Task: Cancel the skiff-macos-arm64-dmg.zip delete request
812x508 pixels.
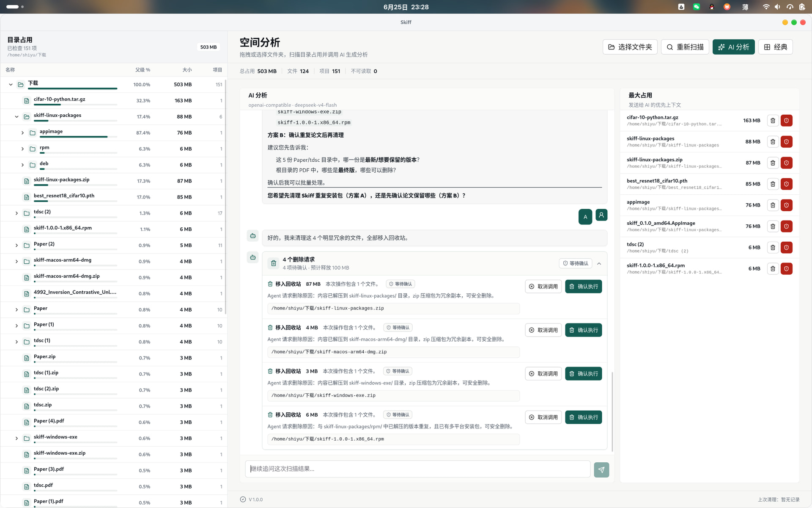Action: (543, 330)
